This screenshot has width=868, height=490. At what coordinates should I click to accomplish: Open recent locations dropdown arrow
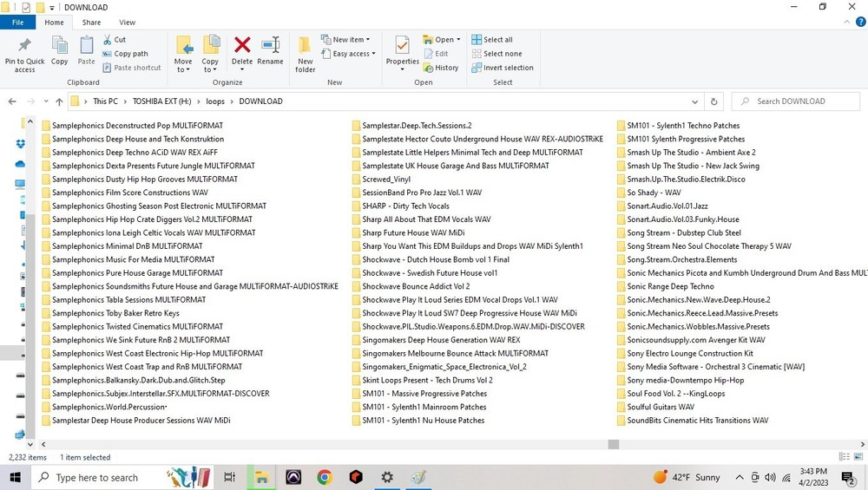pos(46,101)
